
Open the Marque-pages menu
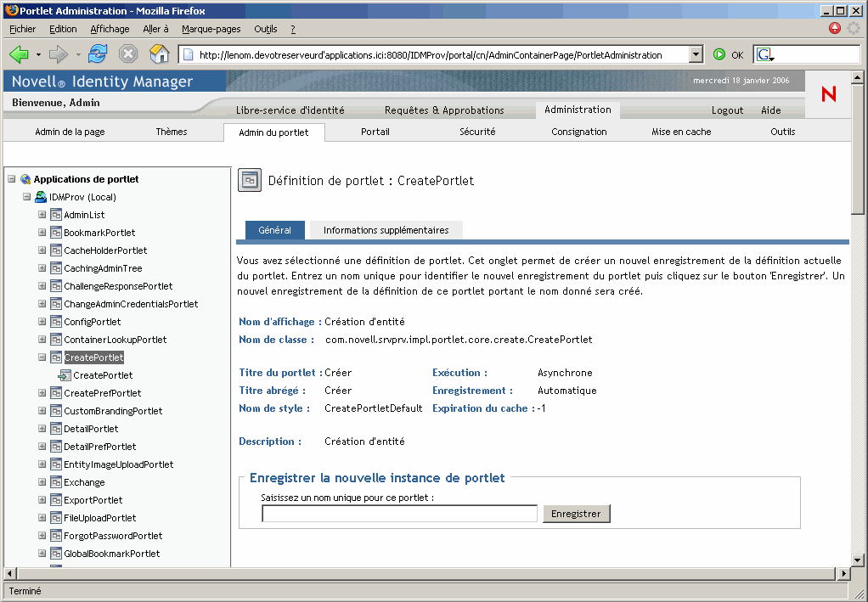click(x=211, y=29)
